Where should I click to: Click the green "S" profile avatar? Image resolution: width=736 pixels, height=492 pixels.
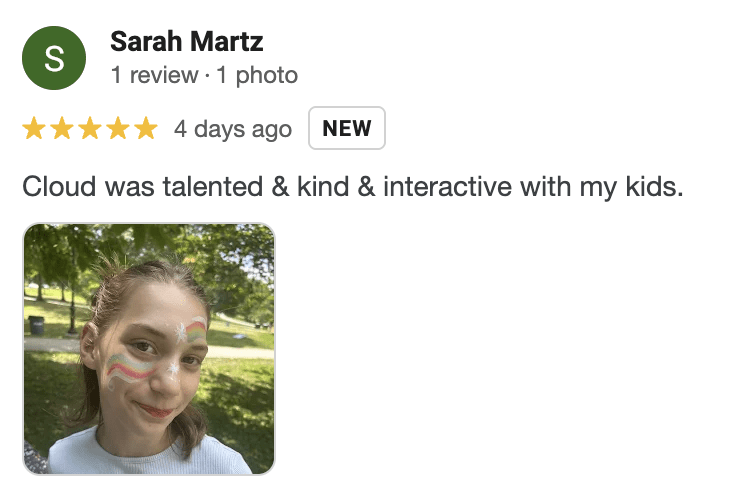(x=54, y=58)
